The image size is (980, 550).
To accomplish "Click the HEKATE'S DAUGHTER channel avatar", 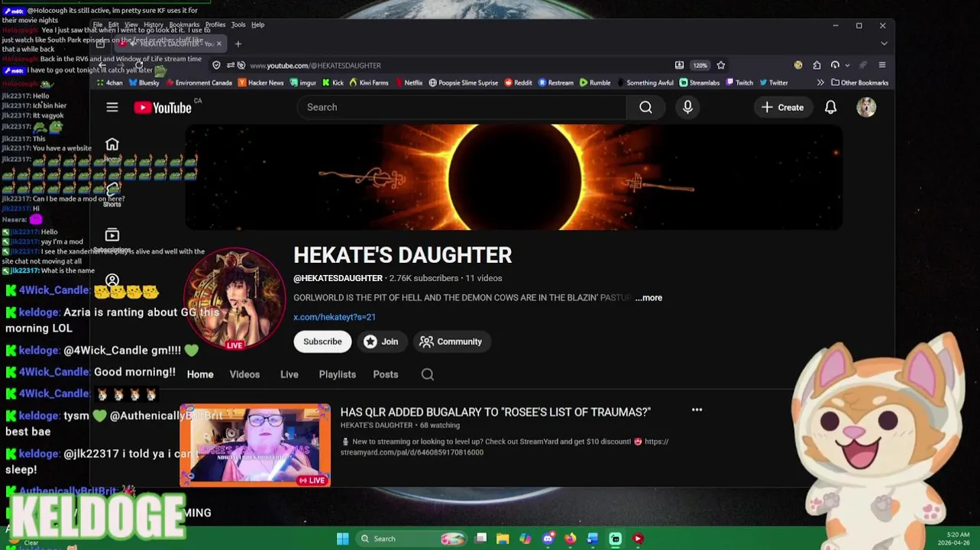I will [x=234, y=299].
